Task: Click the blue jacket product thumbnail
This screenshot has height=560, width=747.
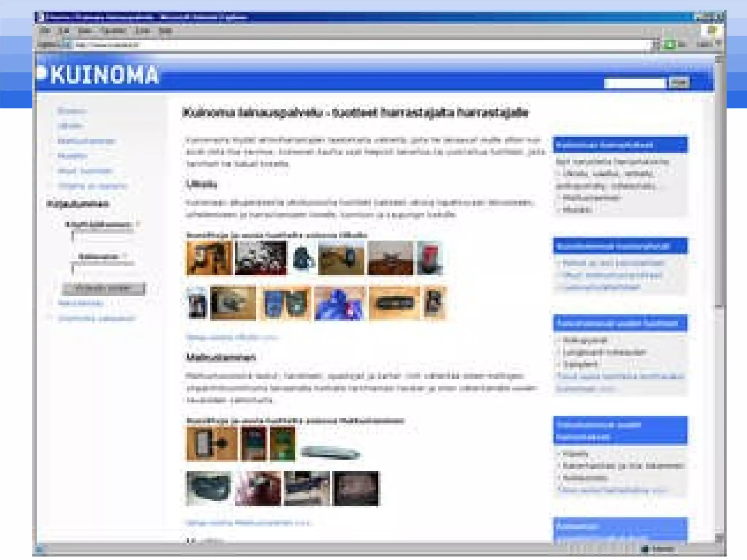Action: tap(339, 304)
